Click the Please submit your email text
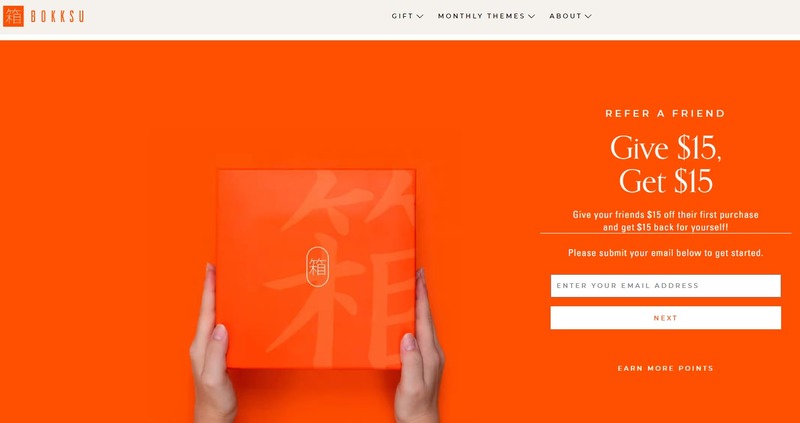Viewport: 800px width, 423px height. click(x=665, y=253)
